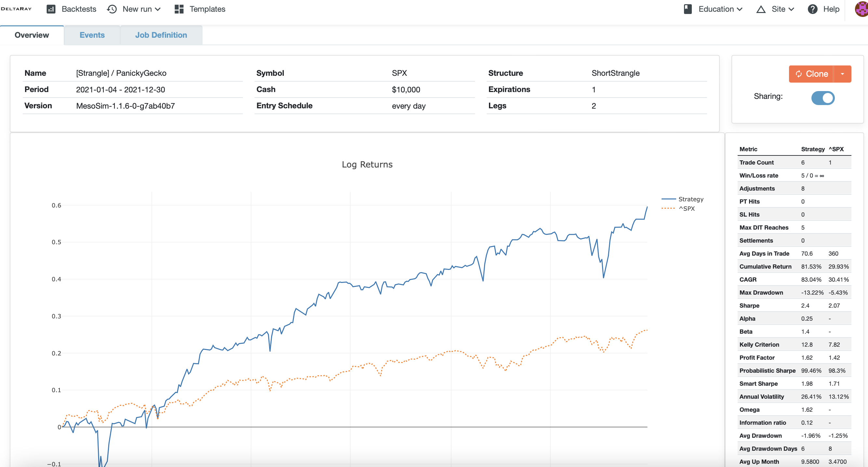Expand the Education dropdown chevron
This screenshot has height=467, width=868.
740,9
